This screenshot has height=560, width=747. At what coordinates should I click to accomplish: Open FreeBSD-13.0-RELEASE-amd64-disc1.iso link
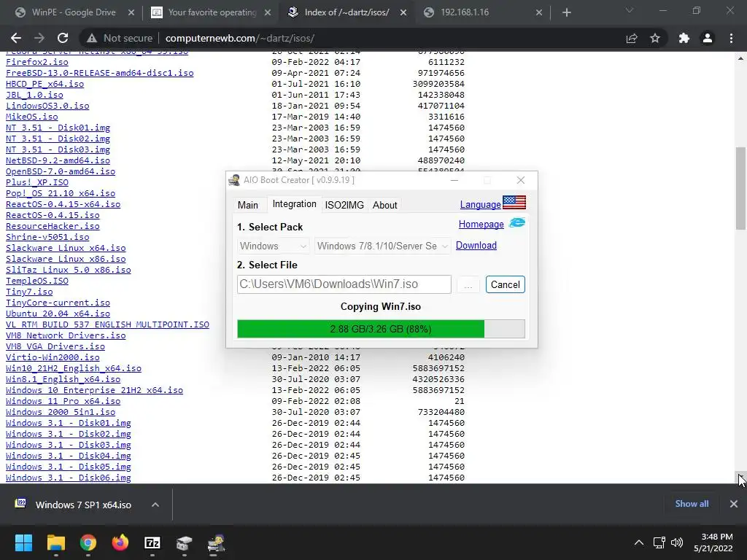click(x=99, y=73)
